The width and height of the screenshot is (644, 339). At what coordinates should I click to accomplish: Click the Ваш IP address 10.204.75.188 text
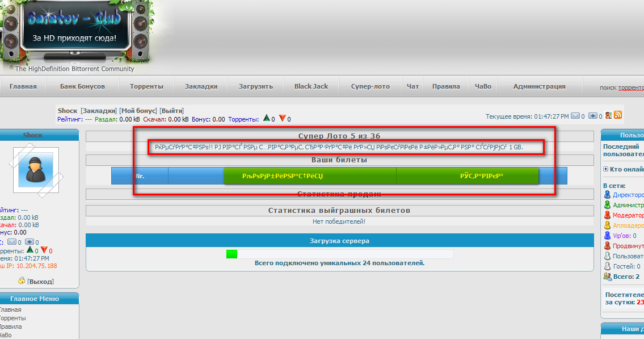pyautogui.click(x=36, y=266)
